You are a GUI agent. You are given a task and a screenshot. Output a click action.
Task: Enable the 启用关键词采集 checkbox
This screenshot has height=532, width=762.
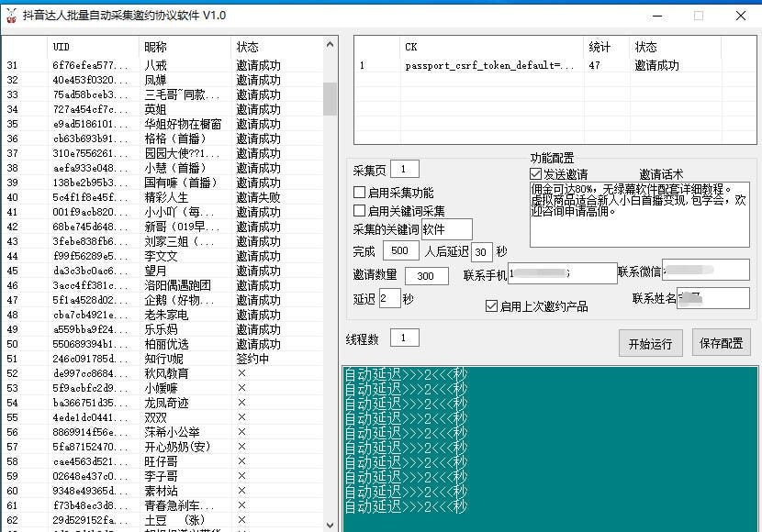(x=360, y=211)
